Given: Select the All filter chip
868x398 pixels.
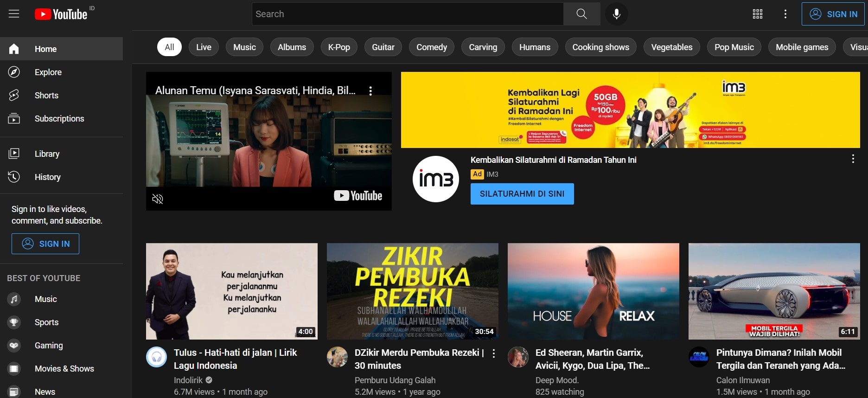Looking at the screenshot, I should 169,47.
